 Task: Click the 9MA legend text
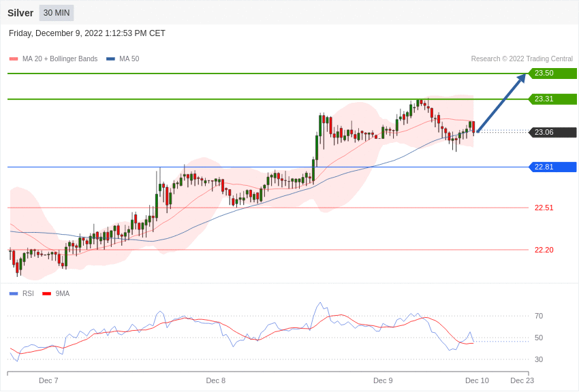coord(63,294)
